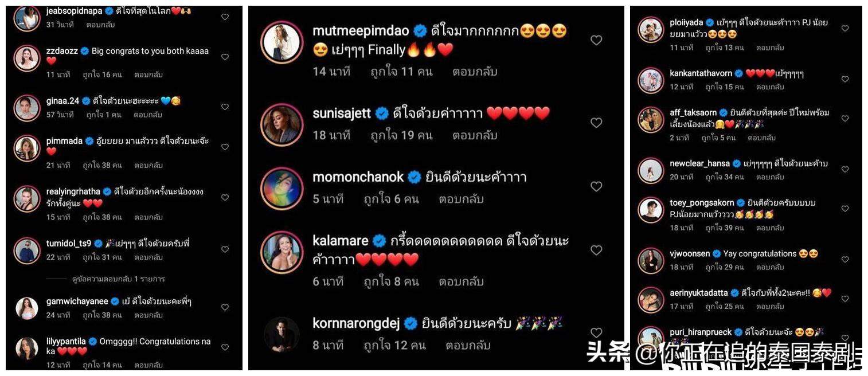
Task: Like zzdaozz's comment via heart icon
Action: (225, 57)
